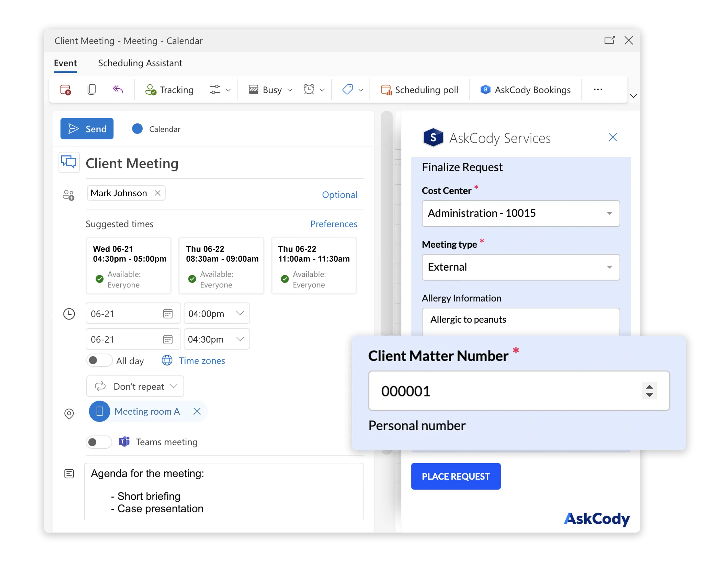The image size is (728, 563).
Task: Open the Meeting type dropdown
Action: point(521,267)
